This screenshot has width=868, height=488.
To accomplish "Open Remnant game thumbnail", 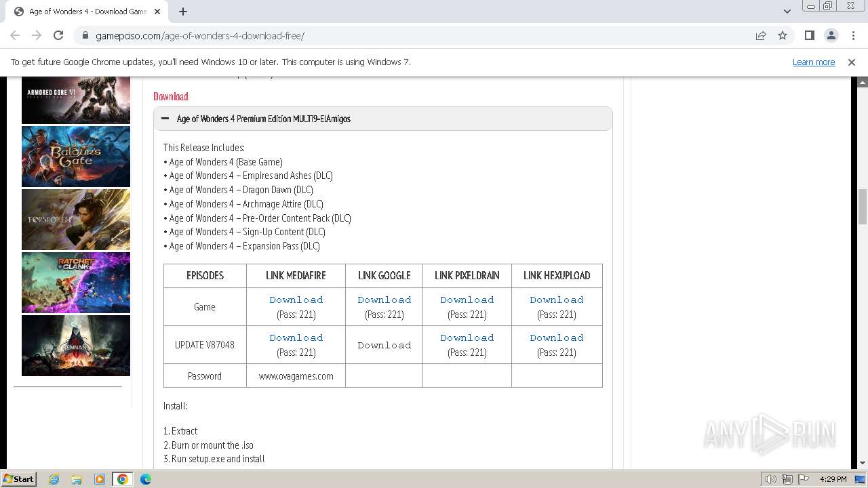I will [x=76, y=346].
